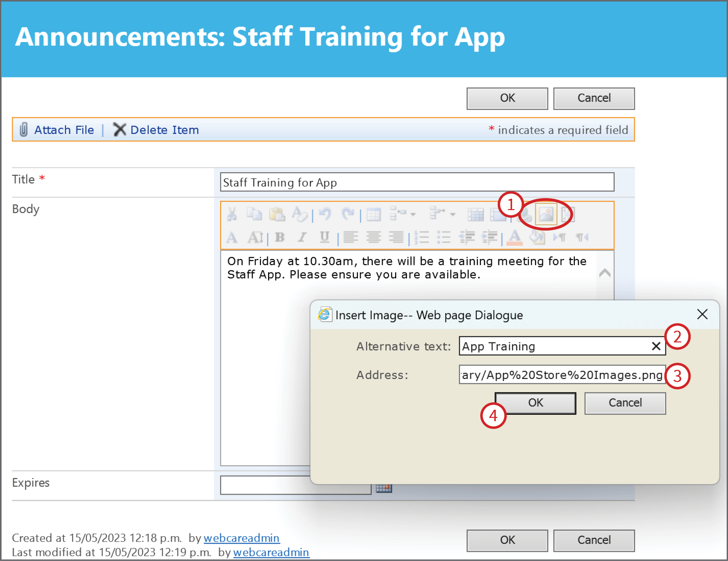Click the numbered list icon
728x561 pixels.
(421, 237)
